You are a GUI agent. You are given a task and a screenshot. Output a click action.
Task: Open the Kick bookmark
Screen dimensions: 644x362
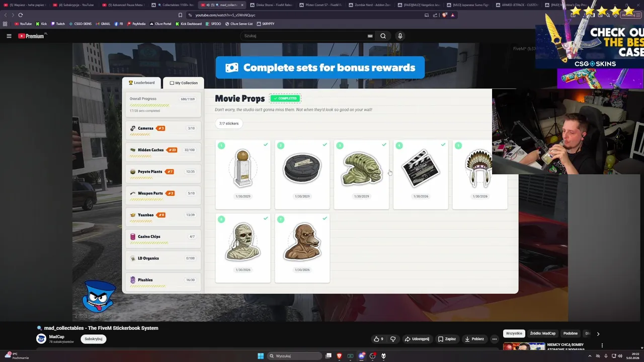(x=41, y=24)
